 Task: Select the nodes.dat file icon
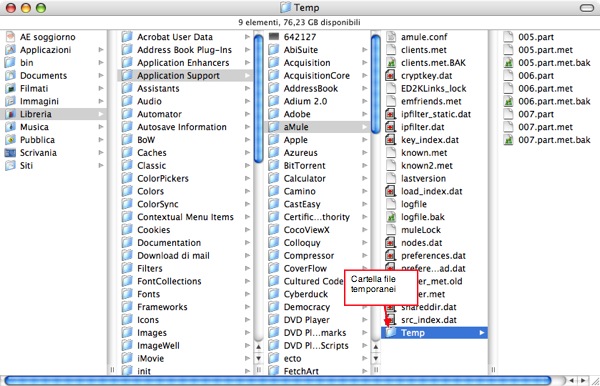391,243
